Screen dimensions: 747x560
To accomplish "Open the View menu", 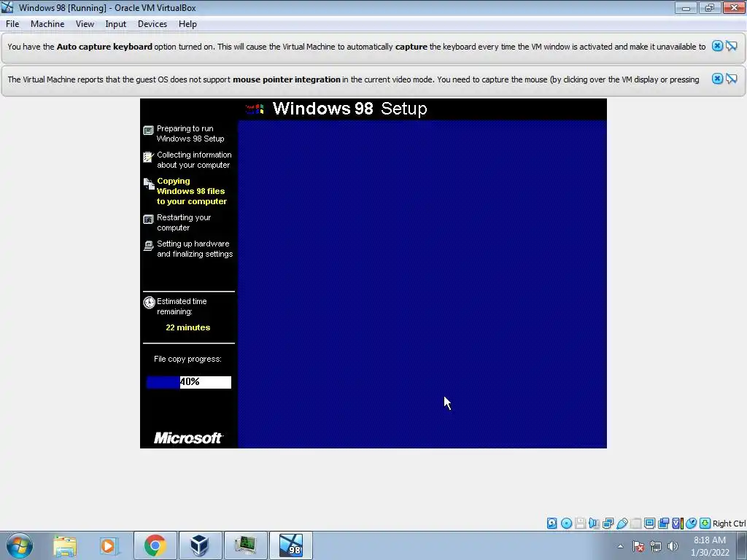I will (x=85, y=24).
